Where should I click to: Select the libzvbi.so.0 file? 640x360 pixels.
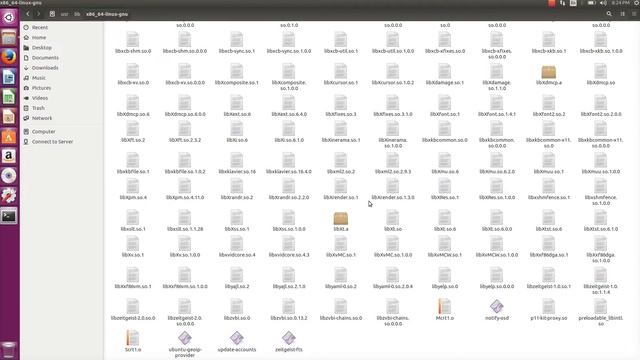[237, 310]
